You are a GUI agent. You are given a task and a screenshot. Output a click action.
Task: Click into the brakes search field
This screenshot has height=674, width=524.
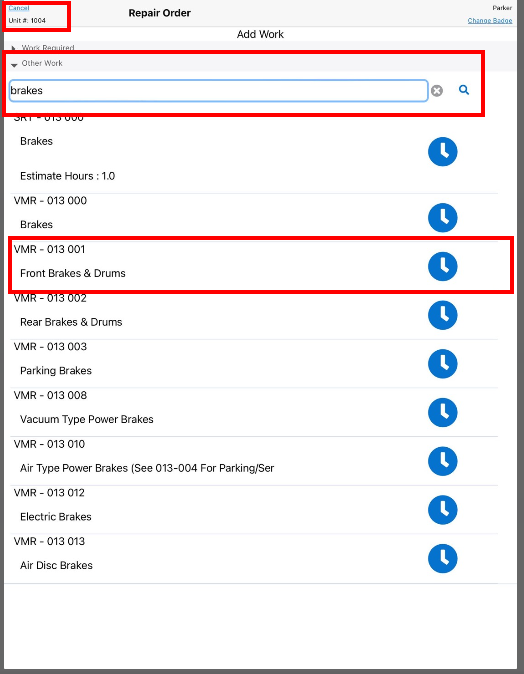[218, 91]
